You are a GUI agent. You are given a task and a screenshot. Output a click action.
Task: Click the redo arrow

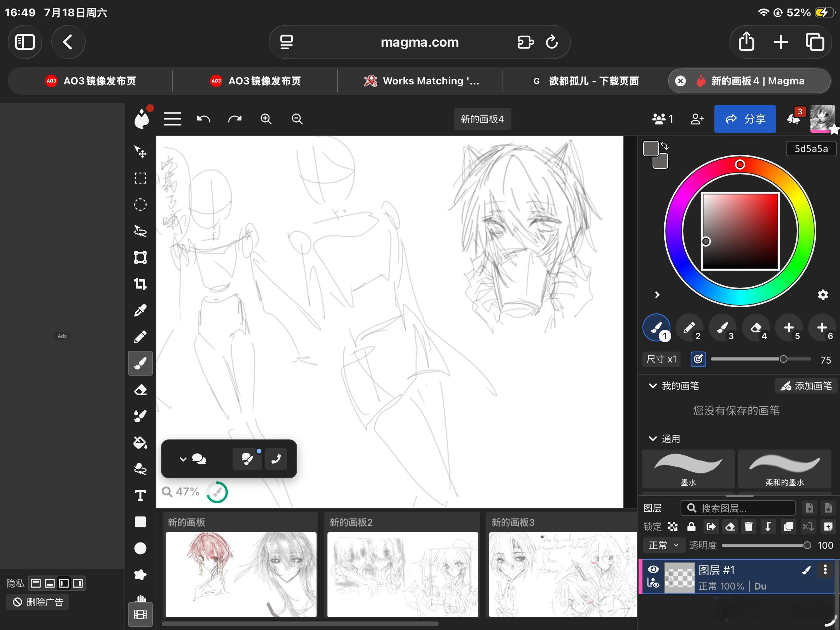point(235,119)
